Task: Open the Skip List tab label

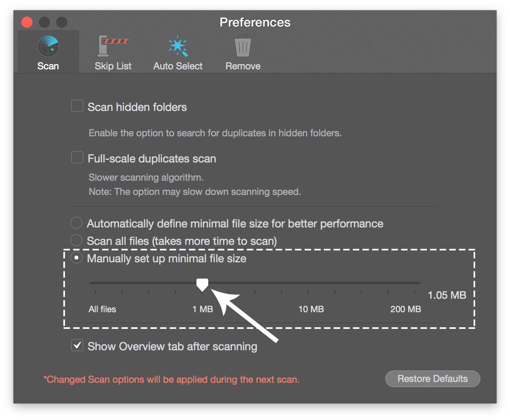Action: (x=113, y=66)
